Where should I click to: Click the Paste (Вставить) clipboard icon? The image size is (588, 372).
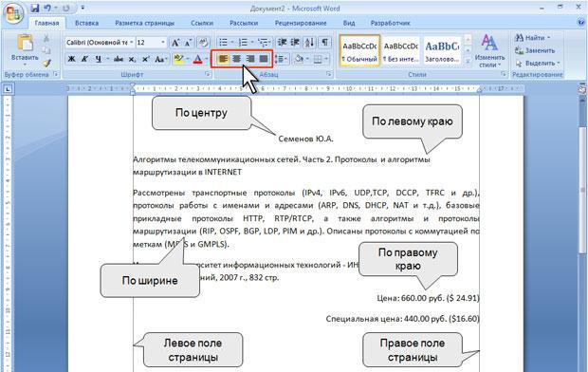(25, 43)
